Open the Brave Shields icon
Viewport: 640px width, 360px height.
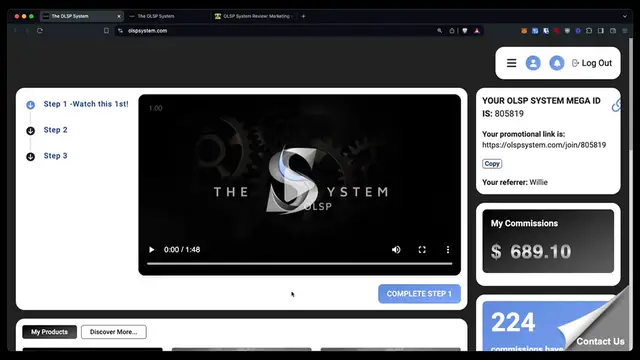click(x=464, y=31)
